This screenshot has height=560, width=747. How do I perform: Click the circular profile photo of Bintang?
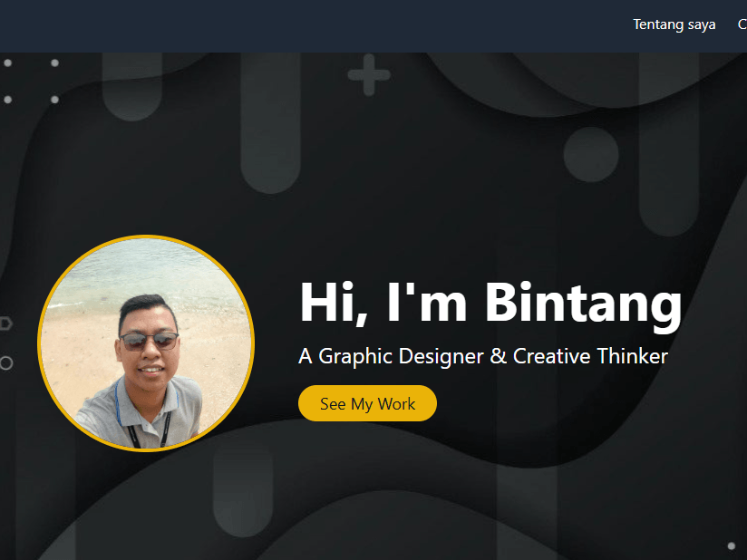tap(146, 343)
